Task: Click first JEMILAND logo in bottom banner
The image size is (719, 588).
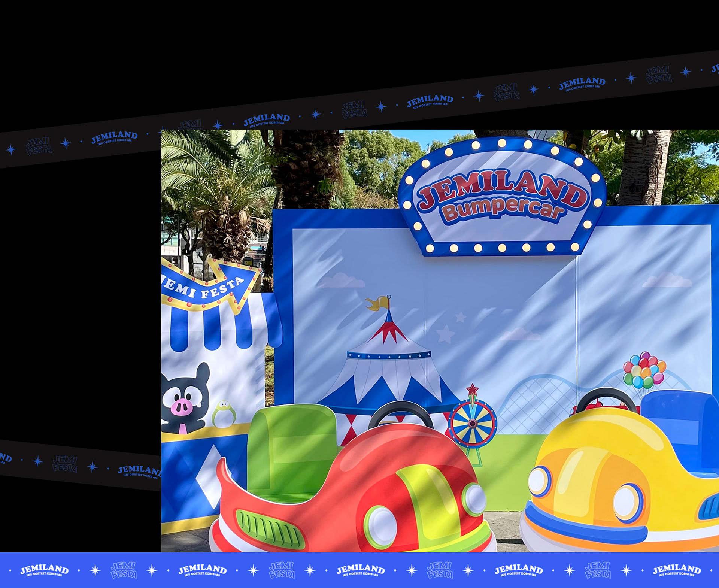Action: click(45, 570)
